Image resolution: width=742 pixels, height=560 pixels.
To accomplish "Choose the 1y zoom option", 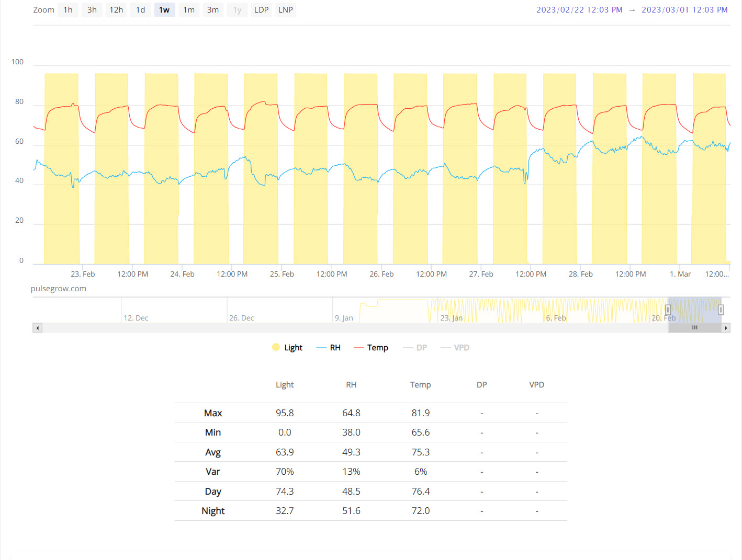I will [x=238, y=10].
